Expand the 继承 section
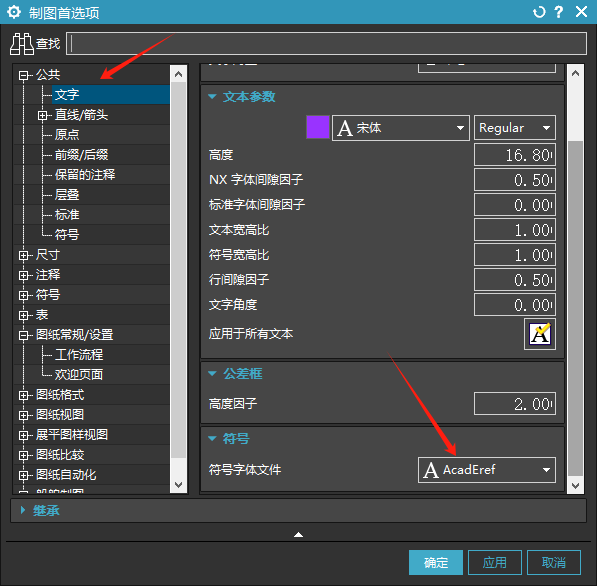The height and width of the screenshot is (586, 597). (23, 510)
